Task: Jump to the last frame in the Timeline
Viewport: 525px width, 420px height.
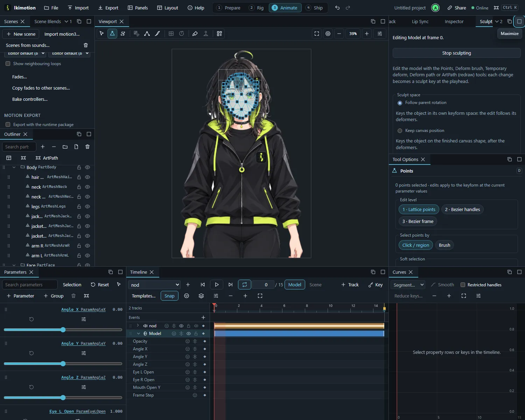Action: tap(230, 285)
